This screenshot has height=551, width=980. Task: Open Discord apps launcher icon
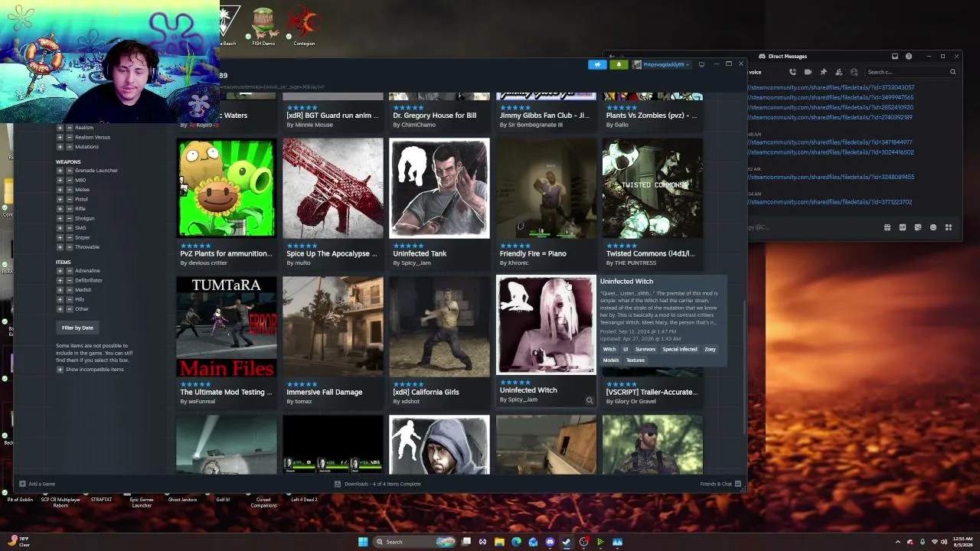coord(949,227)
